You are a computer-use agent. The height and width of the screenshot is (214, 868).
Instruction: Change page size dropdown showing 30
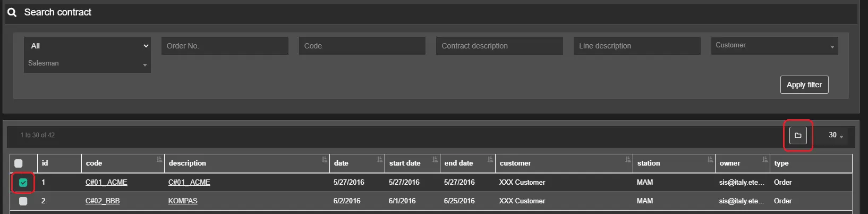coord(835,135)
